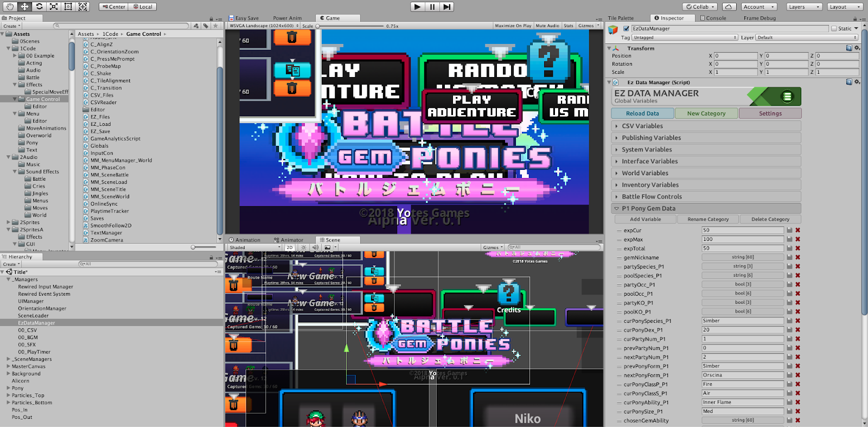868x427 pixels.
Task: Expand the CSV Variables category
Action: click(706, 126)
